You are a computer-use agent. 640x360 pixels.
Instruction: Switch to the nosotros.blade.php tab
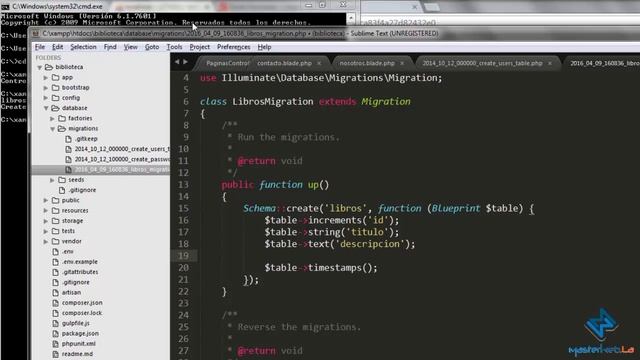367,63
